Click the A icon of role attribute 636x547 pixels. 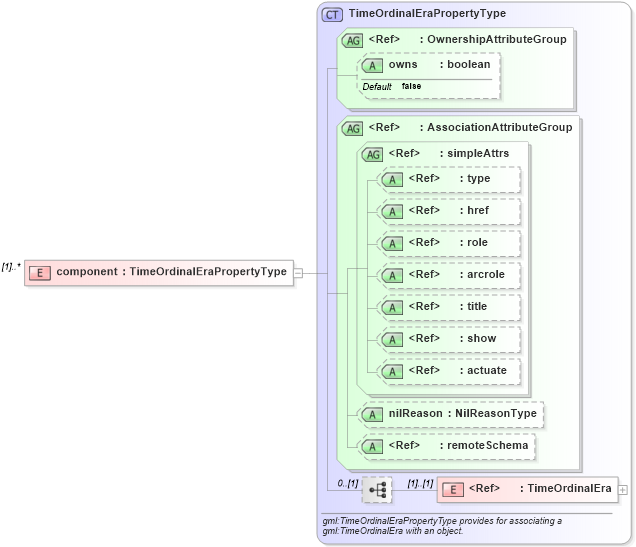coord(392,244)
